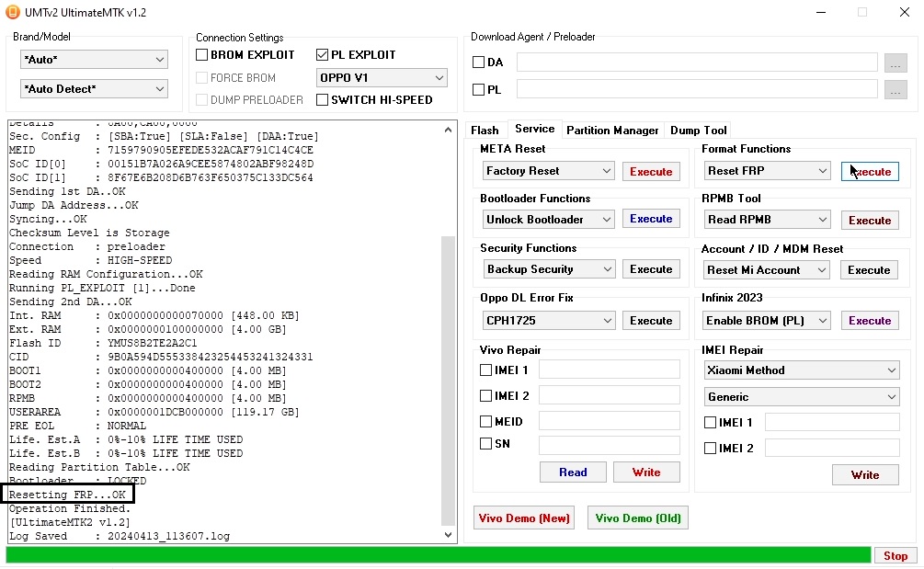This screenshot has width=924, height=569.
Task: Click the PL file path field
Action: 697,89
